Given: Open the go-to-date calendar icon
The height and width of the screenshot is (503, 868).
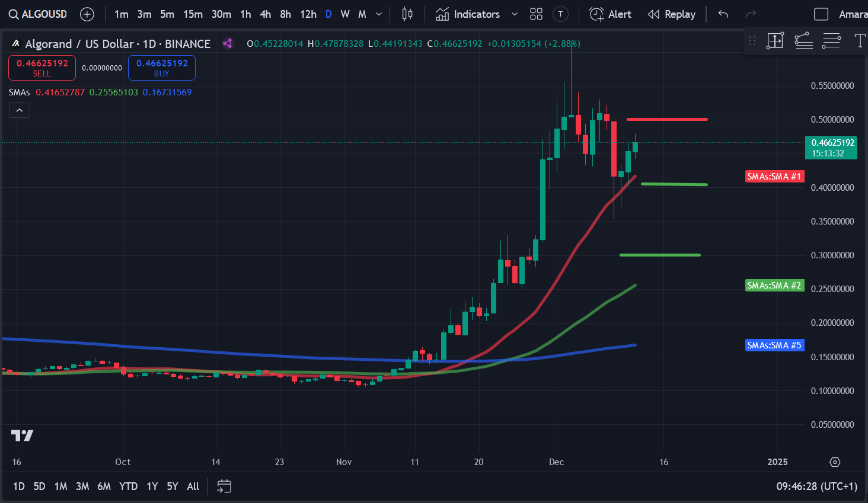Looking at the screenshot, I should pos(224,486).
